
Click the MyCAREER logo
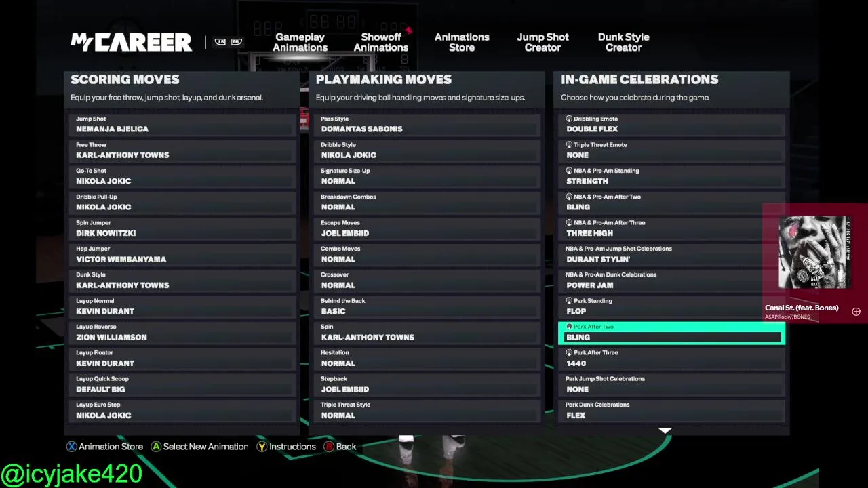(132, 42)
